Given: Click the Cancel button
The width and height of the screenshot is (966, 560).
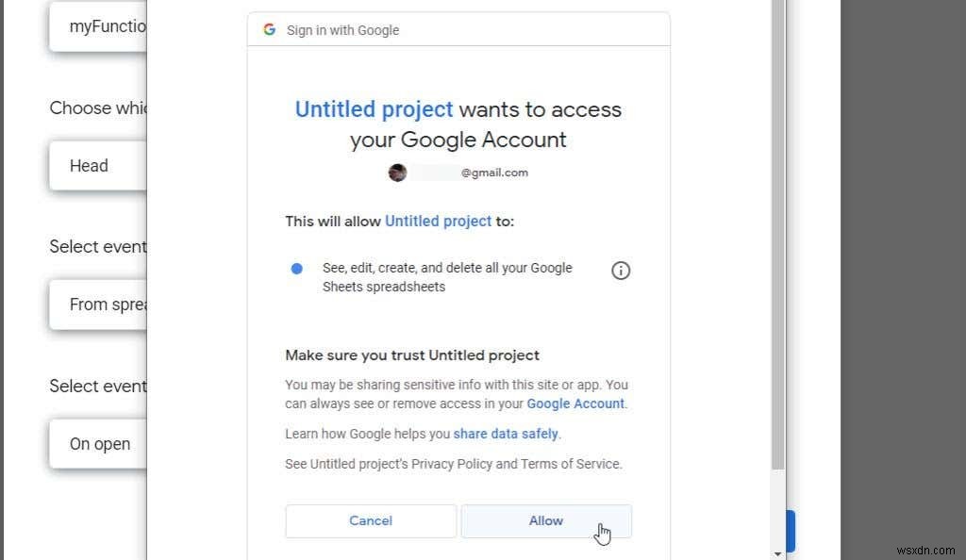Looking at the screenshot, I should tap(370, 520).
